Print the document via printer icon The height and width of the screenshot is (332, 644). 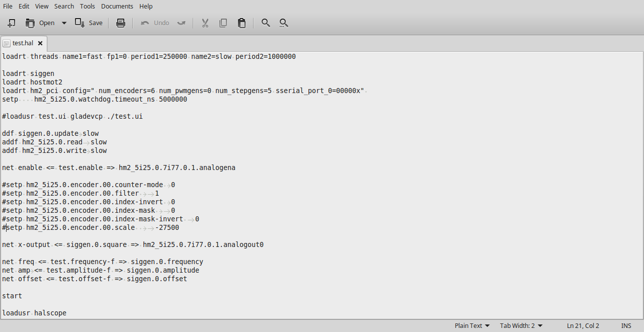[121, 23]
